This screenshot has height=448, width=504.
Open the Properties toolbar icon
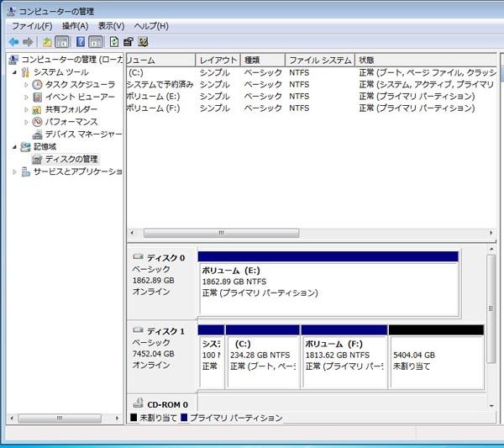coord(128,42)
